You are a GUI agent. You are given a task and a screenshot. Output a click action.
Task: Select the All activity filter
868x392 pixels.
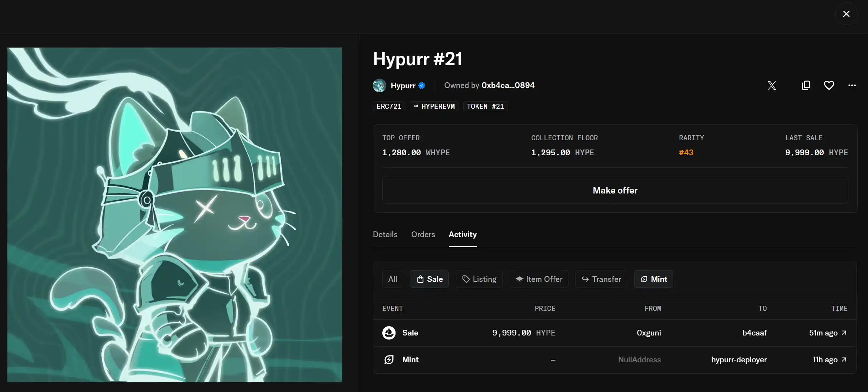pos(393,279)
